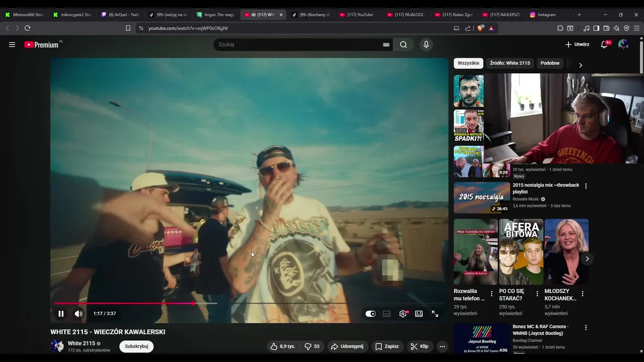Viewport: 644px width, 362px height.
Task: Go back in browser history
Action: (x=7, y=28)
